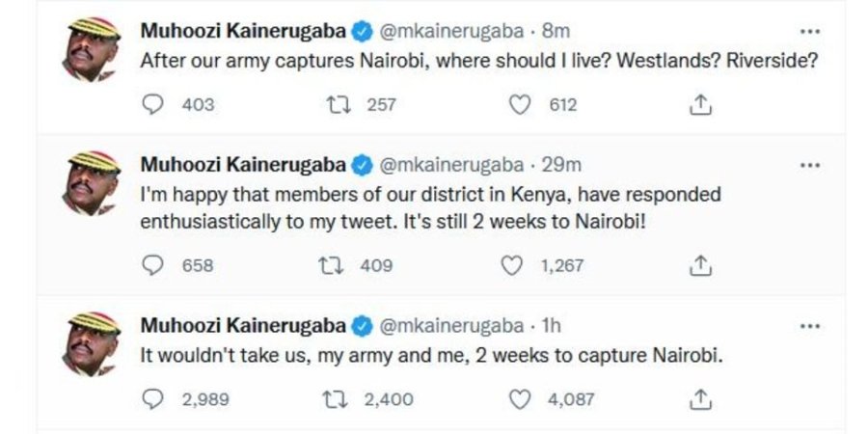Open the profile picture on the top tweet
868x434 pixels.
93,51
